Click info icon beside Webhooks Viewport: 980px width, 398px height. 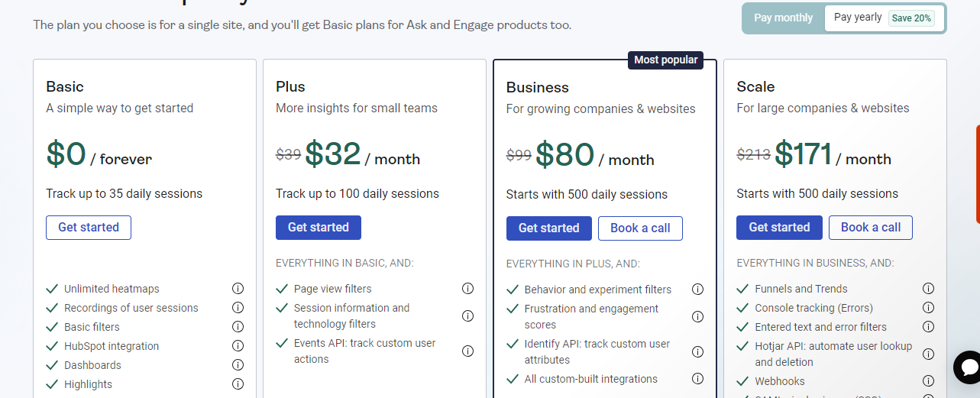tap(928, 381)
